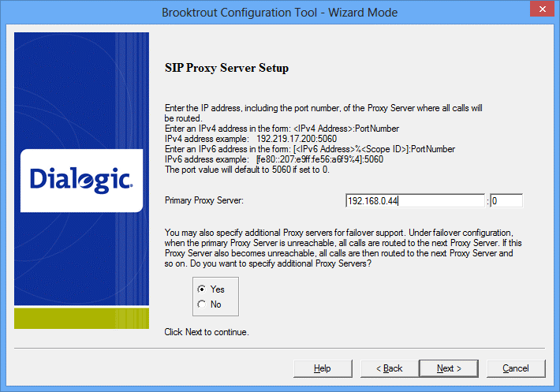This screenshot has height=392, width=560.
Task: Open Help for the wizard
Action: click(323, 368)
